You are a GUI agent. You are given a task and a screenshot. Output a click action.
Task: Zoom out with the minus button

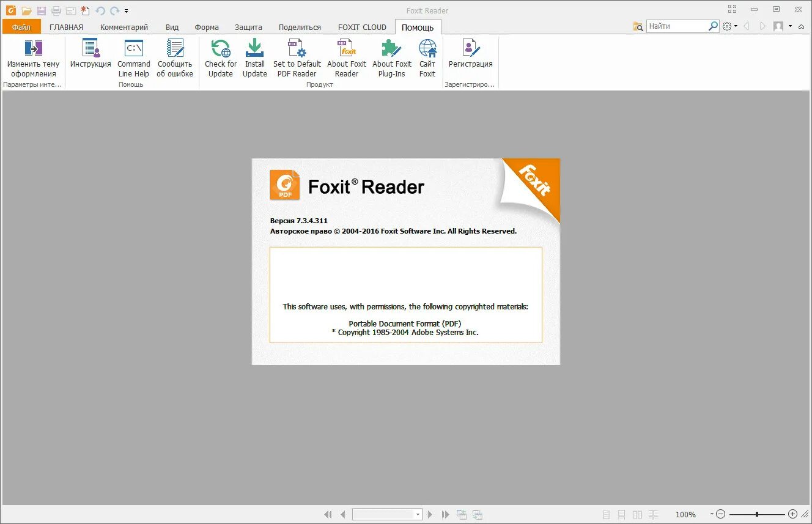pos(721,515)
